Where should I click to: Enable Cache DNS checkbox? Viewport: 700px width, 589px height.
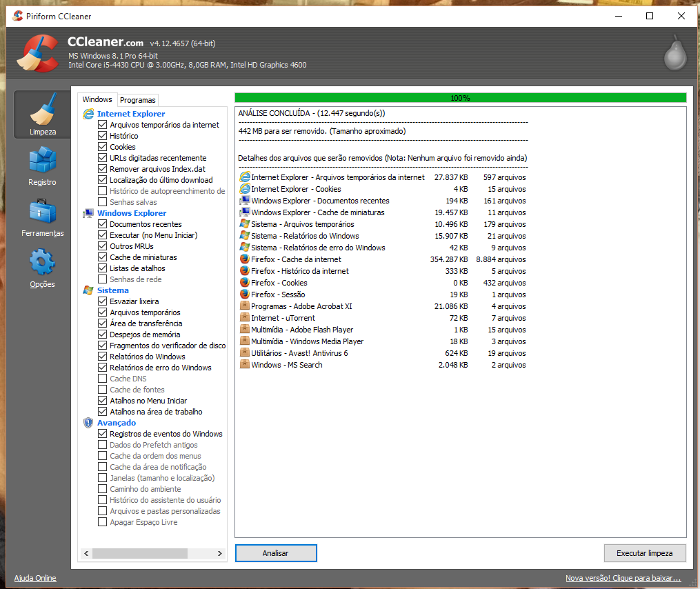(x=102, y=379)
